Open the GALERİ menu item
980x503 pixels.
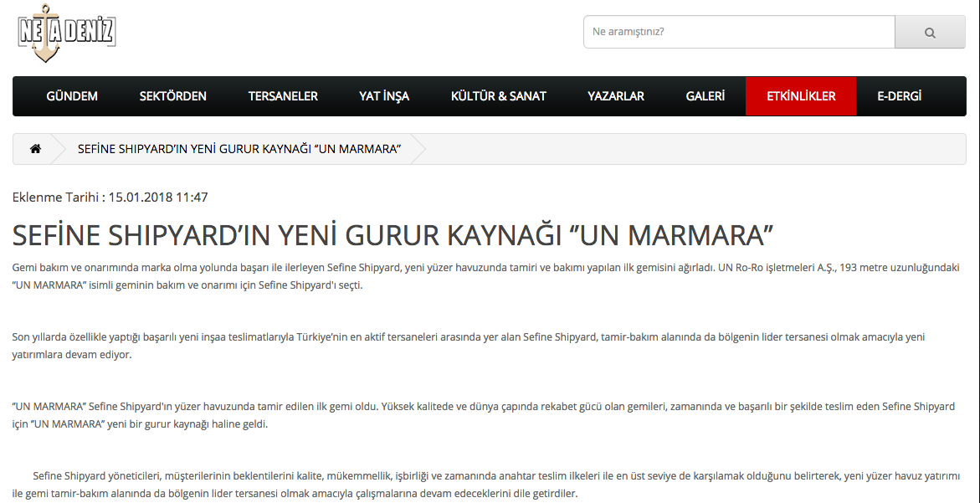(x=705, y=96)
